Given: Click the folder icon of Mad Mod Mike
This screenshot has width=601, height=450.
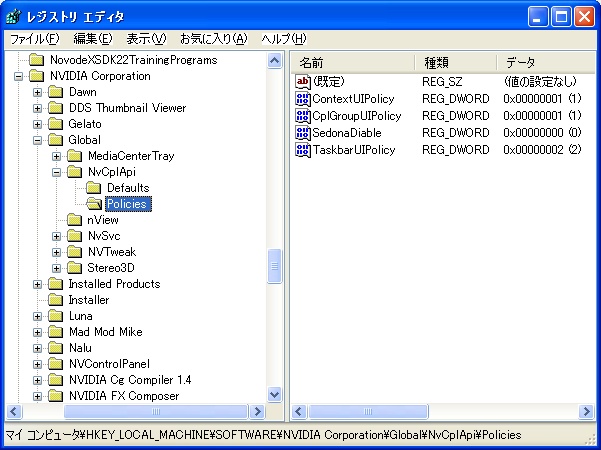Looking at the screenshot, I should tap(56, 332).
